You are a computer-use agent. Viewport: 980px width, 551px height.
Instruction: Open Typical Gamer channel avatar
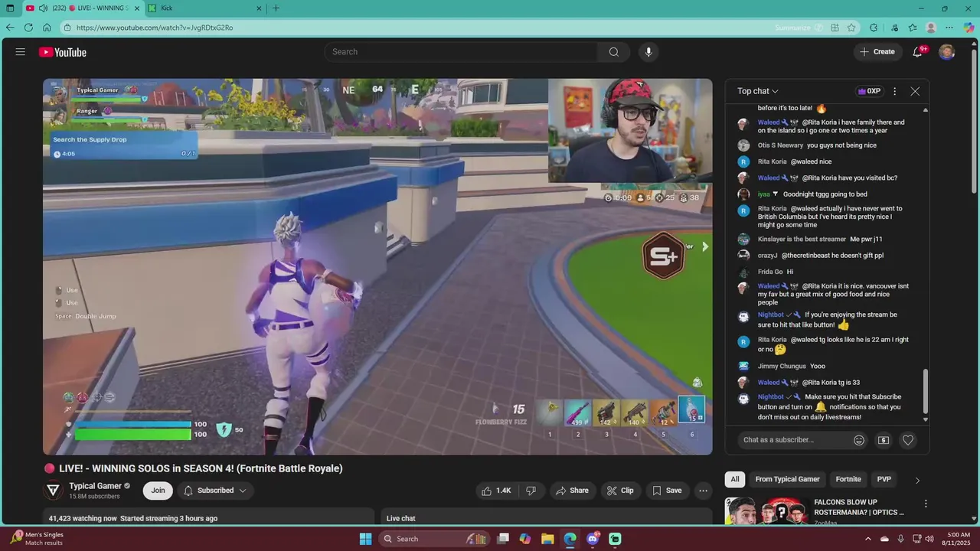tap(53, 491)
